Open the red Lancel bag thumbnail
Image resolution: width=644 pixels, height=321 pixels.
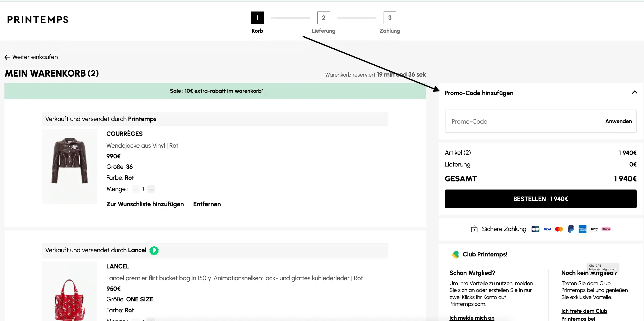(70, 291)
